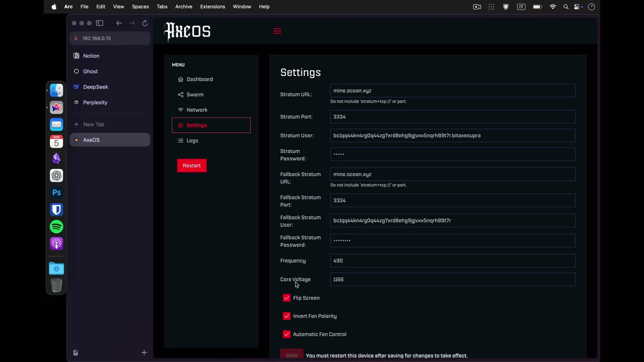Click the plus icon at the sidebar bottom
The width and height of the screenshot is (644, 362).
tap(144, 353)
